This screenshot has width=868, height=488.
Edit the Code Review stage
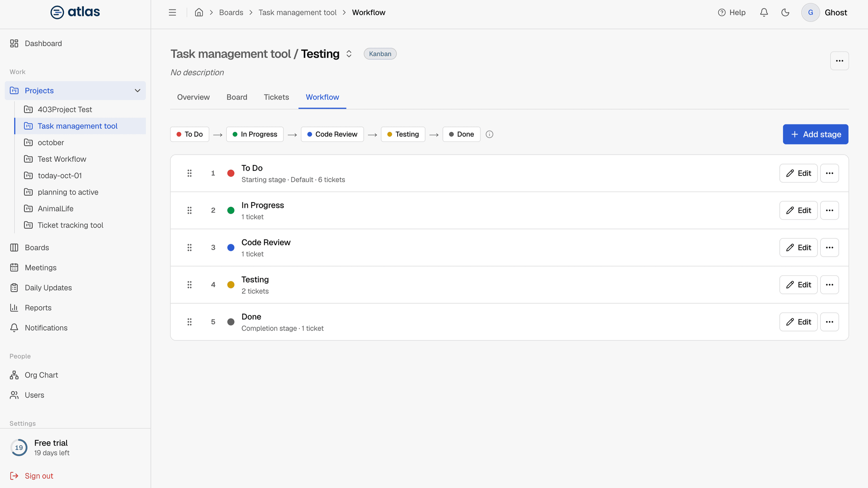point(798,248)
